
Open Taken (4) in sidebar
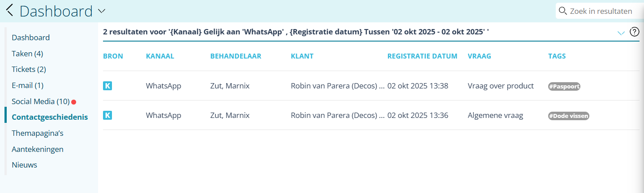(x=27, y=54)
